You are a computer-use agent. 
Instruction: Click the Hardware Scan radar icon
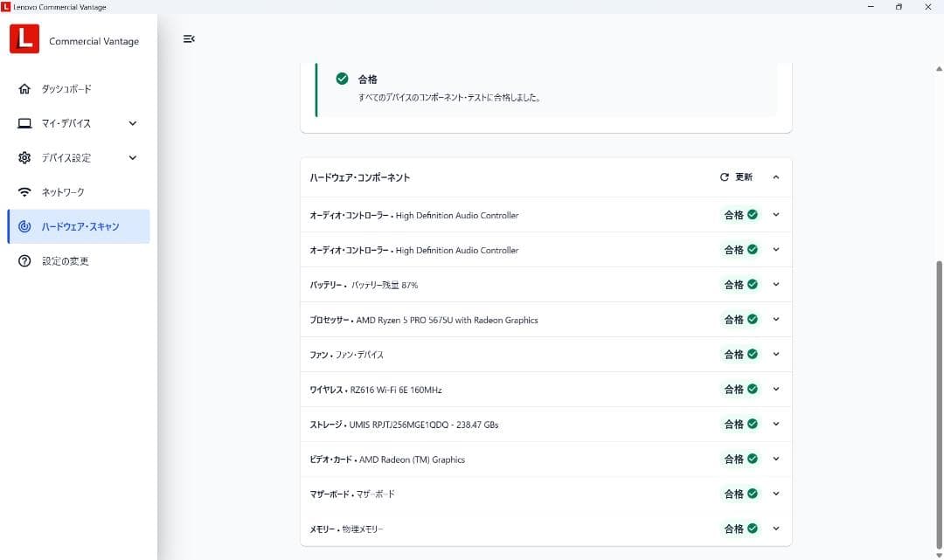(24, 226)
